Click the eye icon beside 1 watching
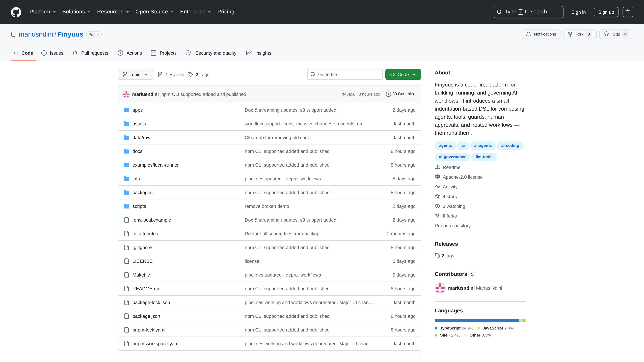Image resolution: width=644 pixels, height=362 pixels. click(x=437, y=206)
